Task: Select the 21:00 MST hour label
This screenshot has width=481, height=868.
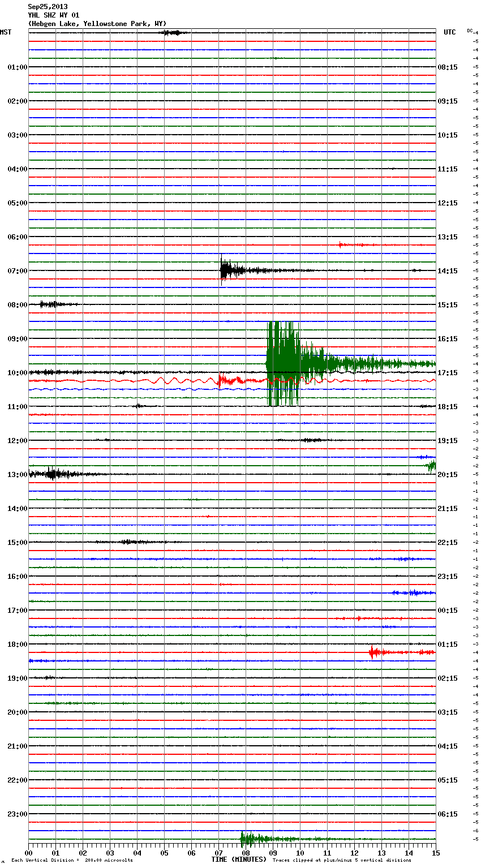Action: click(x=18, y=746)
